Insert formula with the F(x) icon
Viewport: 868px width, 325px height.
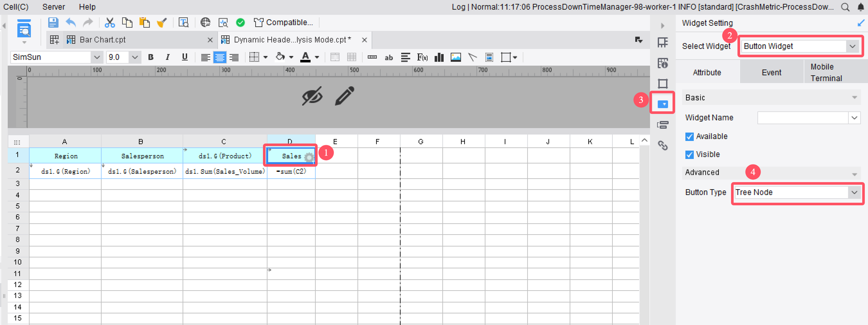(x=422, y=57)
